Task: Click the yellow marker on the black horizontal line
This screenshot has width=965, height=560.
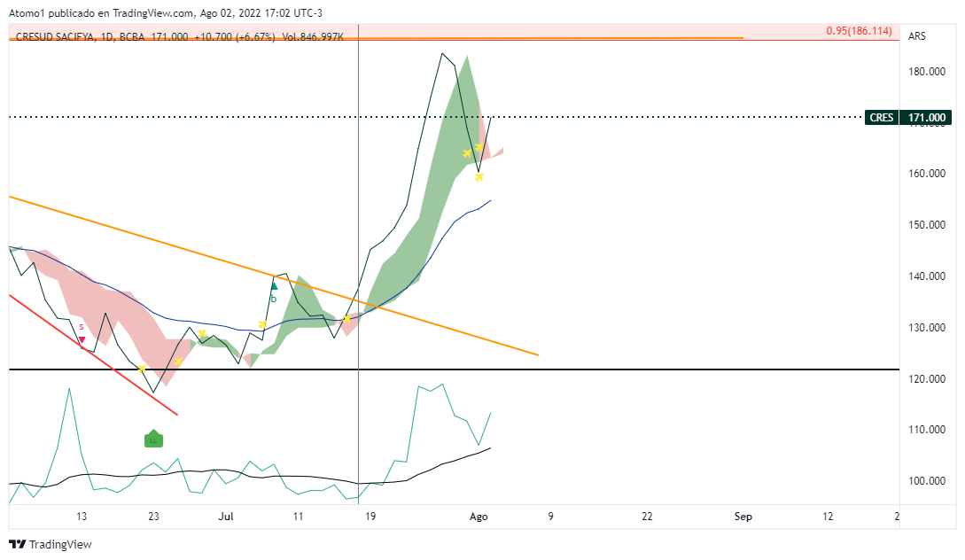Action: [x=142, y=369]
